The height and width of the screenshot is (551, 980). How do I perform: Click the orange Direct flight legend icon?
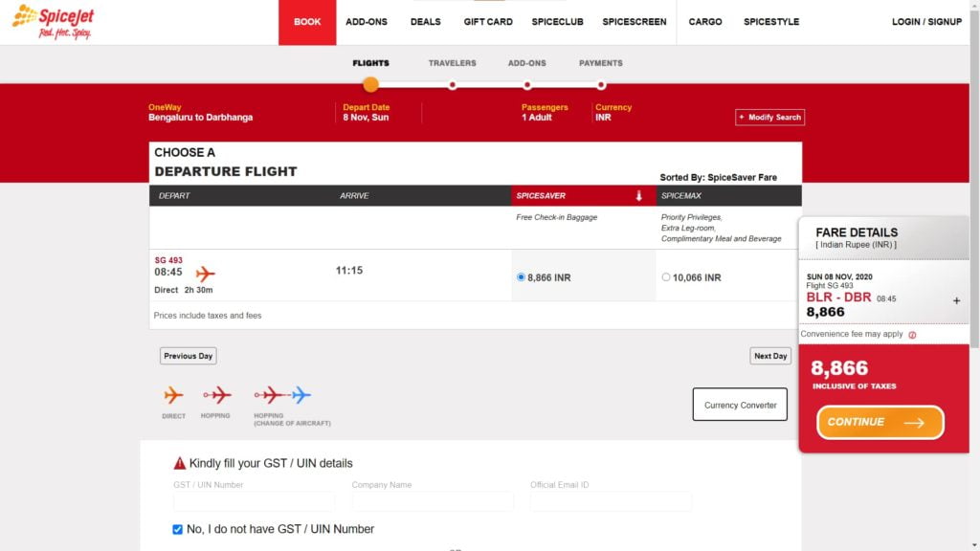(x=173, y=395)
